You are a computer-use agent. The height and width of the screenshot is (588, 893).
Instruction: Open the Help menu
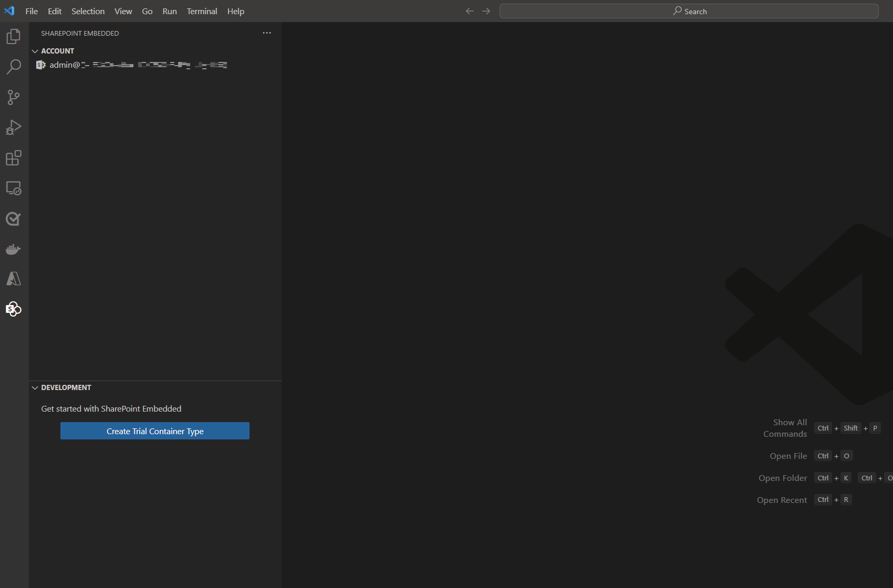236,11
